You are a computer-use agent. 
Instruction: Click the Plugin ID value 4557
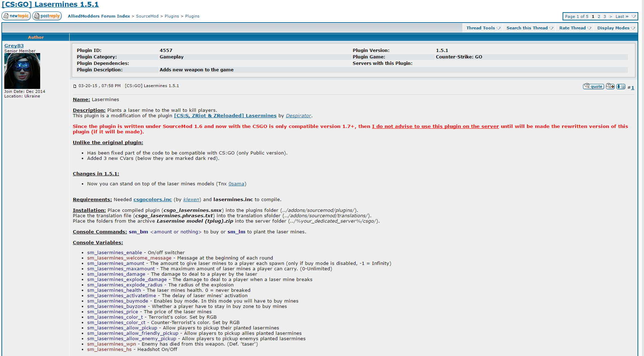[166, 51]
